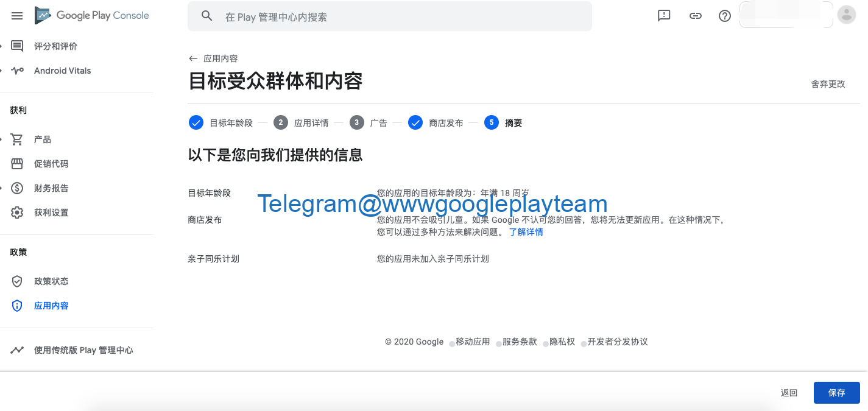Click the 亲子同乐计划 row label

tap(214, 259)
